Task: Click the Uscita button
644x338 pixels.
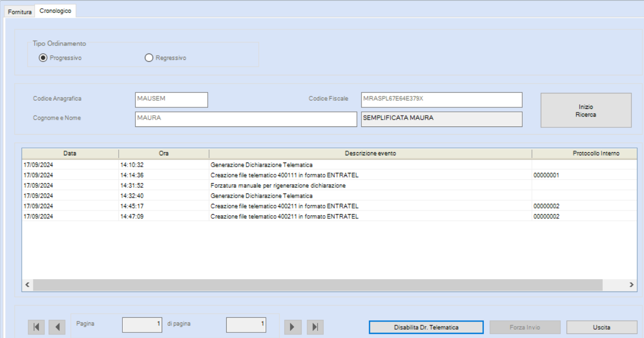Action: (602, 327)
